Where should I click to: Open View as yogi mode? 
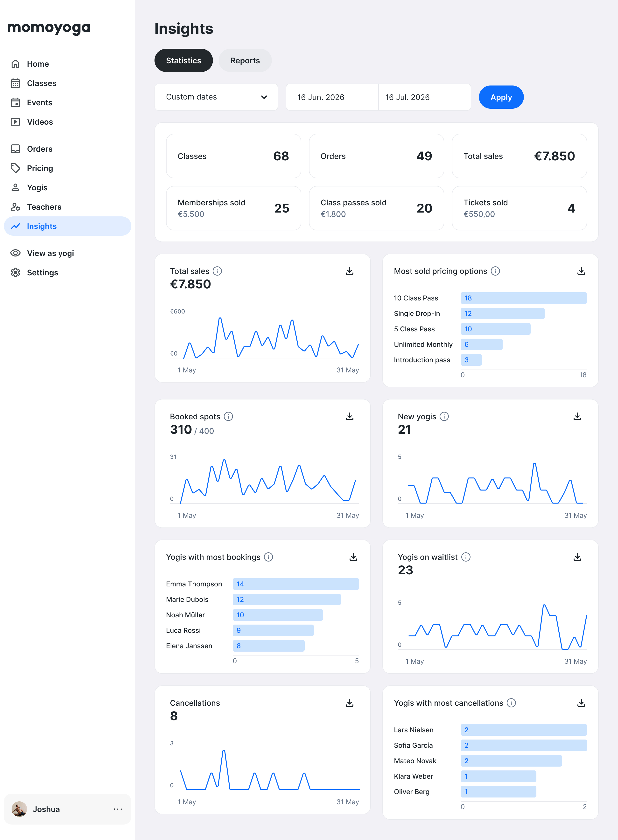click(50, 253)
